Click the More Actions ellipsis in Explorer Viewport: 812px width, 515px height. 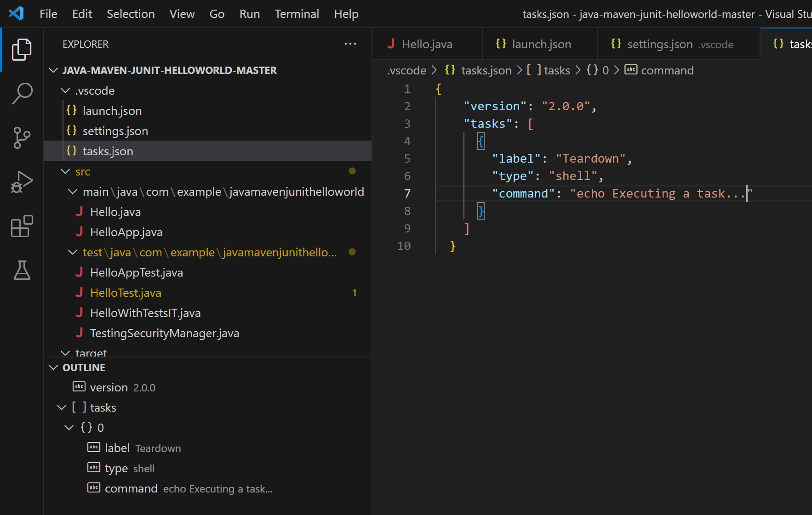350,44
